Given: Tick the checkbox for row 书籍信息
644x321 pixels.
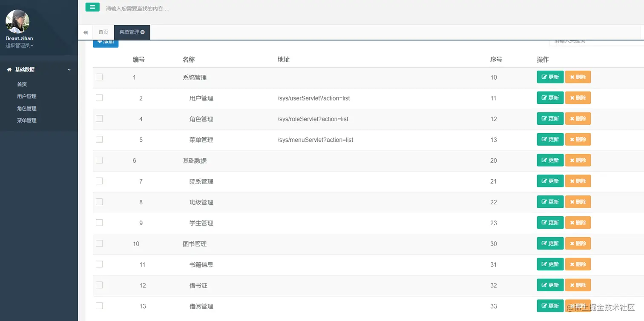Looking at the screenshot, I should coord(99,264).
